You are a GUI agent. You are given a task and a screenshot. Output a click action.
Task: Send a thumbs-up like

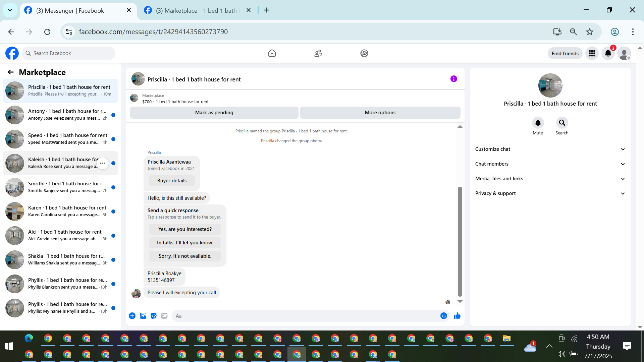[x=457, y=316]
